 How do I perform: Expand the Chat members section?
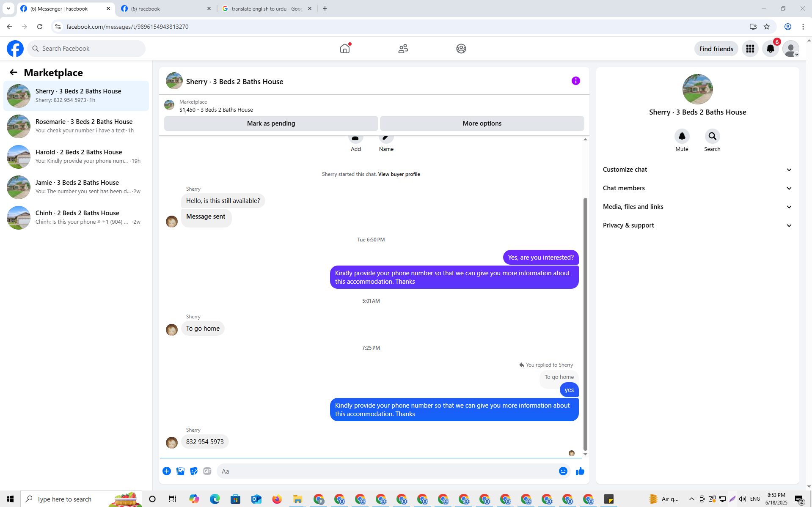coord(698,188)
